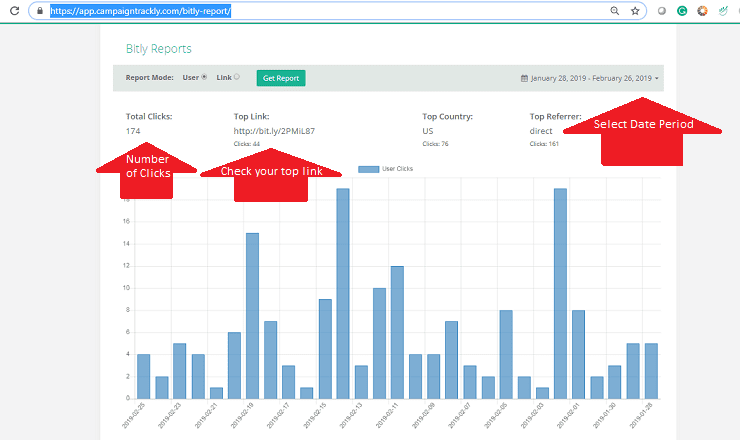Open the January 28 - February 26 date dropdown
The width and height of the screenshot is (740, 440).
point(589,78)
